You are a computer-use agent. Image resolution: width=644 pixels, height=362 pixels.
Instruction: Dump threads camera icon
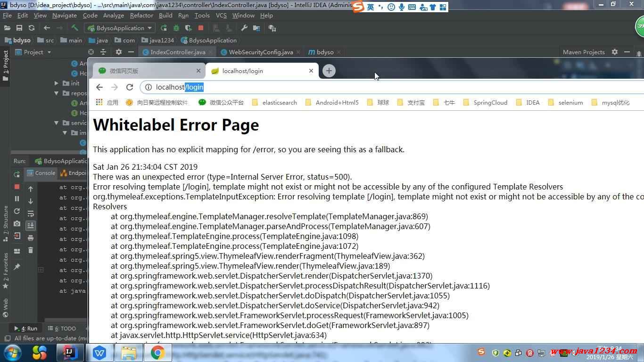pyautogui.click(x=17, y=224)
